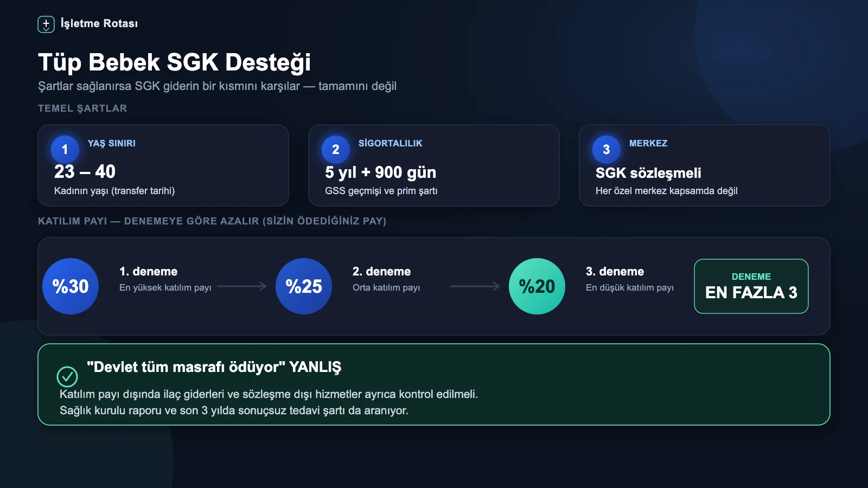Click the "Devlet tüm masrafı ödüyor" YANLIŞ heading
Screen dimensions: 868x488
click(214, 367)
